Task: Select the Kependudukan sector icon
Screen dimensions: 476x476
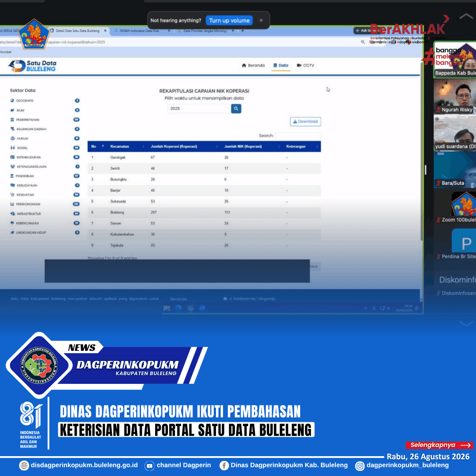Action: pos(12,157)
